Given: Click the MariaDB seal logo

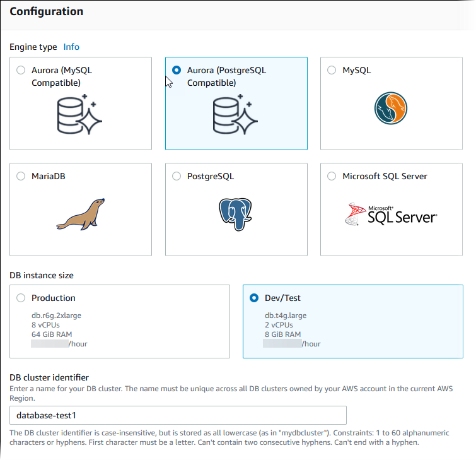Looking at the screenshot, I should click(x=80, y=215).
